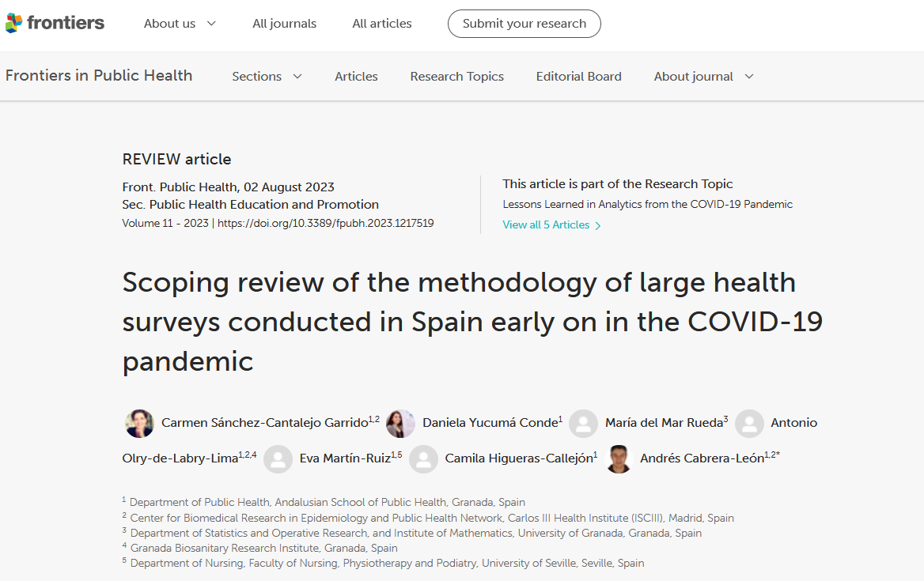924x581 pixels.
Task: Click Camila Higueras-Callejón's placeholder avatar
Action: 423,458
